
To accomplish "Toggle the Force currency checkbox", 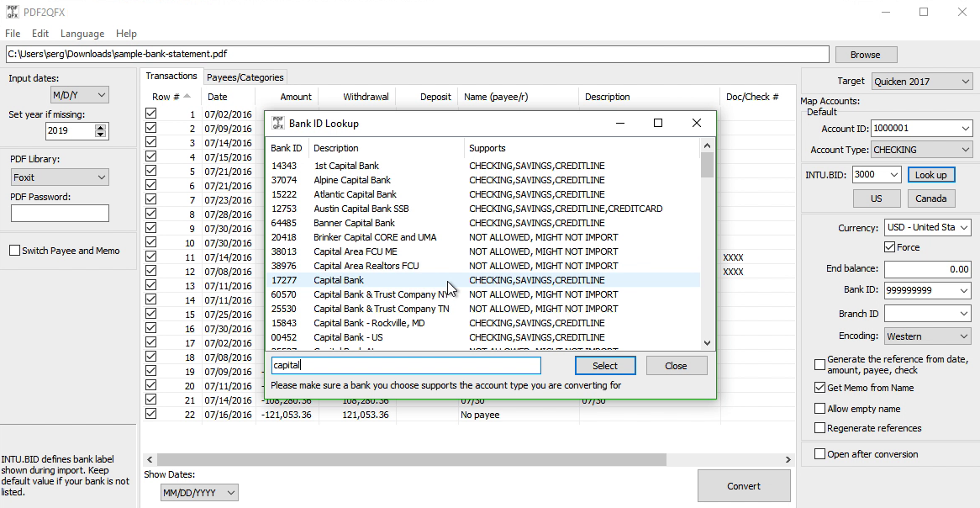I will click(889, 247).
